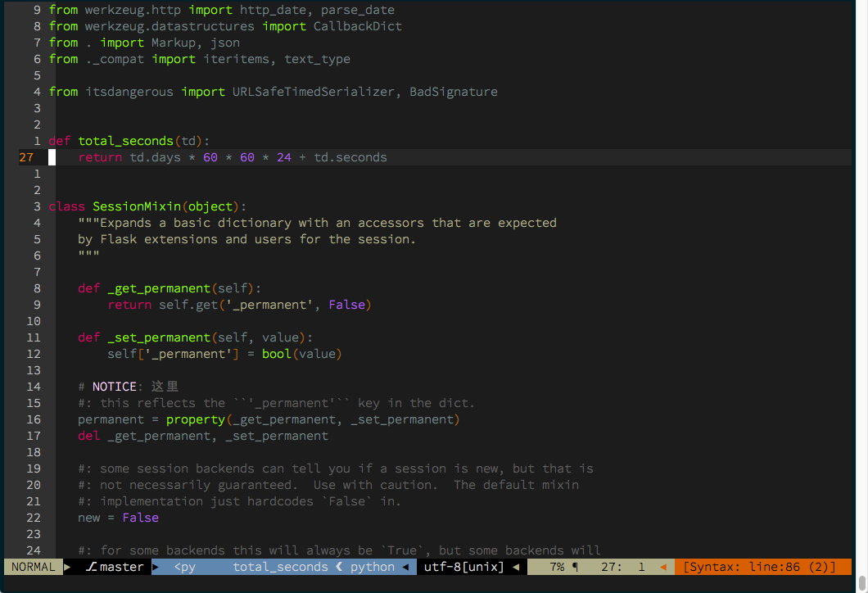Click the orange arrow before Syntax warning
This screenshot has width=868, height=593.
pos(662,567)
